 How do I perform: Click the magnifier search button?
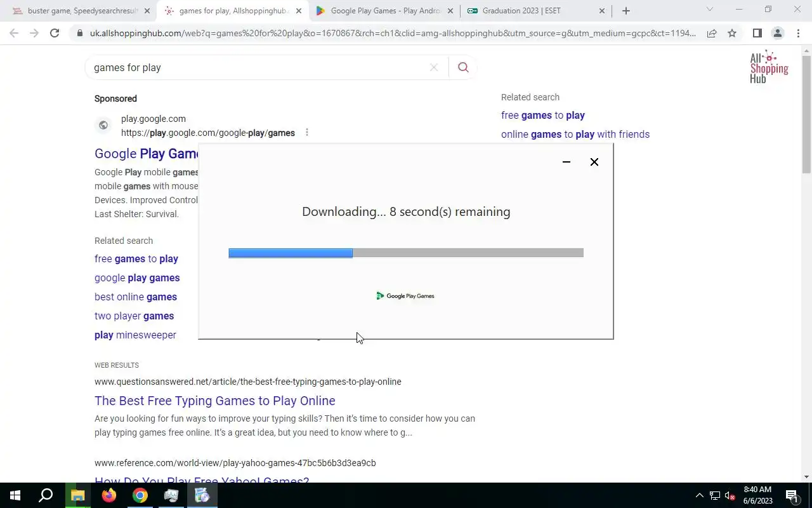(x=463, y=67)
